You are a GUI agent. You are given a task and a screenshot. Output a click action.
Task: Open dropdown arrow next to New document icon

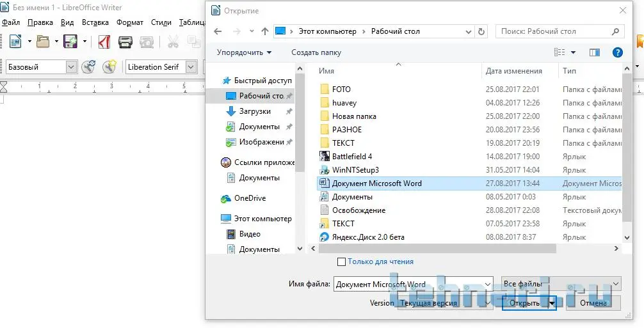click(29, 42)
